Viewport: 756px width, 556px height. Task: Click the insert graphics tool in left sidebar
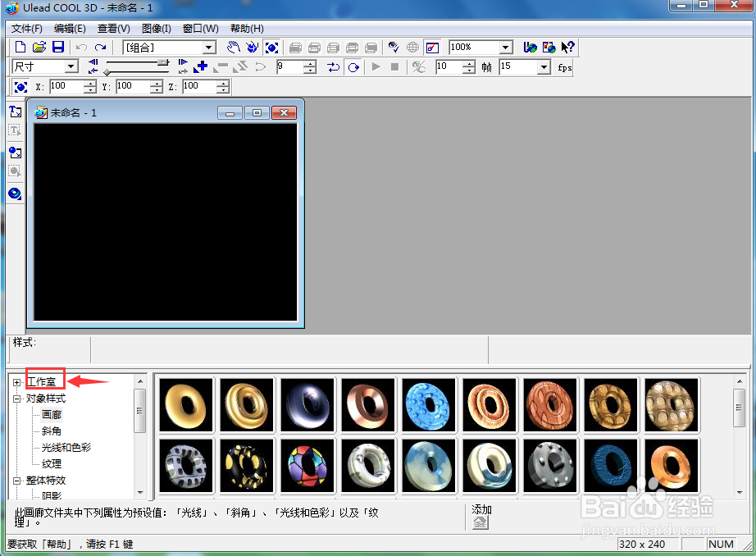(15, 153)
